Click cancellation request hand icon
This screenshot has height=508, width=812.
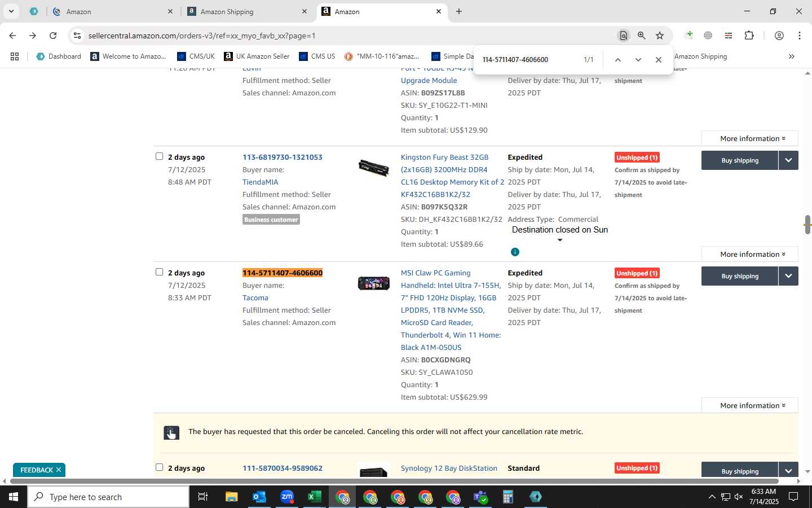click(x=171, y=432)
